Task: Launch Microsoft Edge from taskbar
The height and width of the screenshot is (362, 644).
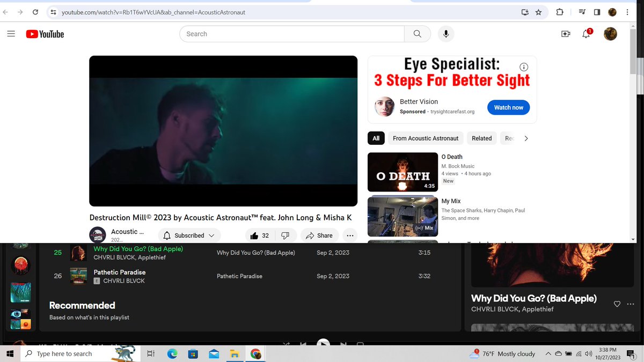Action: [172, 354]
